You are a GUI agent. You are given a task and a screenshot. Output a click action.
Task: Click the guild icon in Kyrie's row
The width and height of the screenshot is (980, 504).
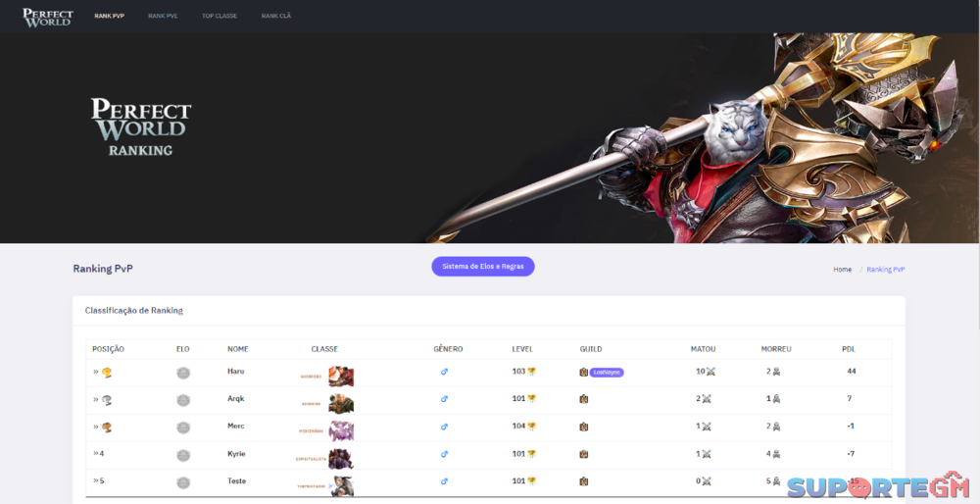583,454
